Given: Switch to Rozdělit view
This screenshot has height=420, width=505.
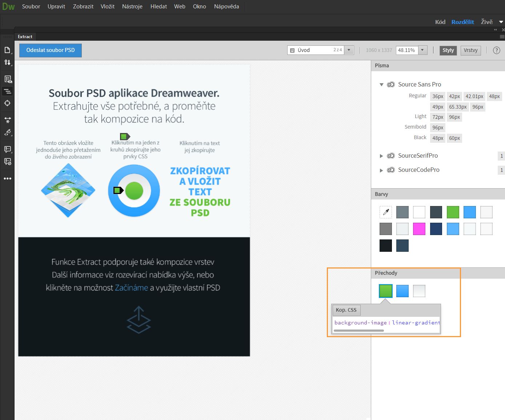Looking at the screenshot, I should 463,22.
